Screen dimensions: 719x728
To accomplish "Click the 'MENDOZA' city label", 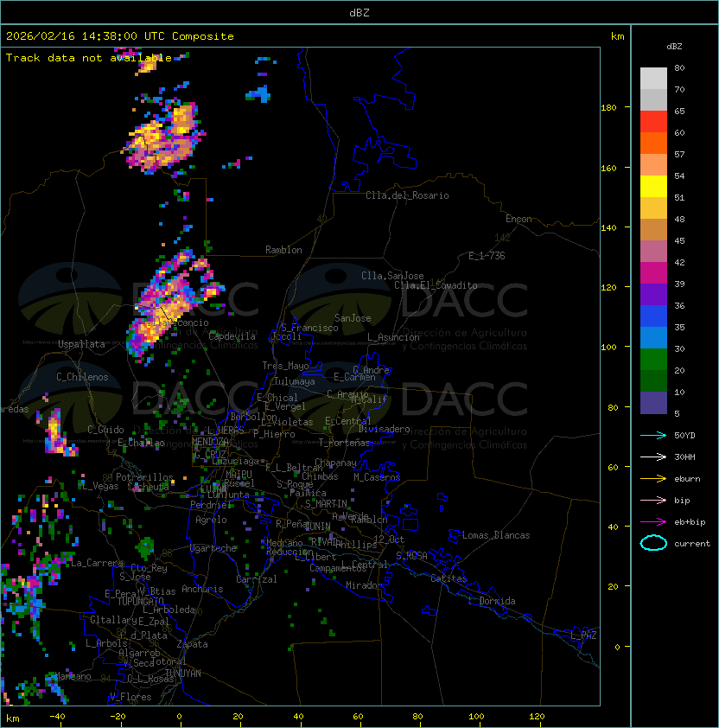I will tap(210, 441).
